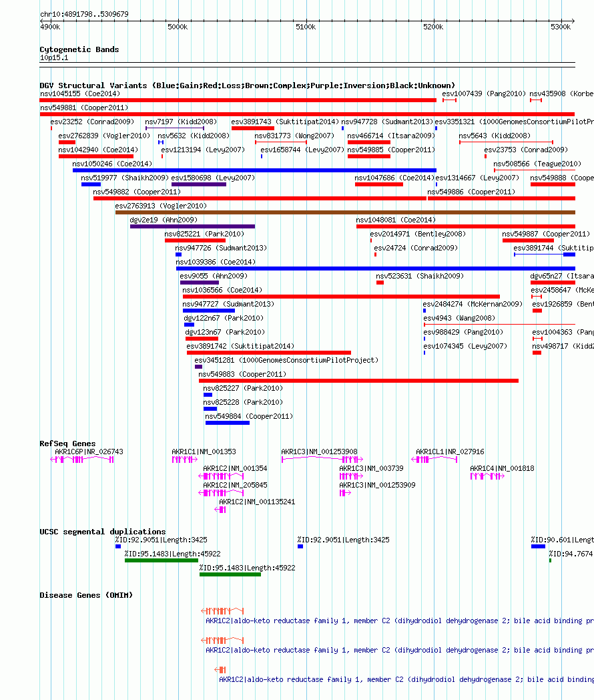Click the 'RefSeq Genes' track title
Viewport: 594px width, 700px height.
coord(67,444)
